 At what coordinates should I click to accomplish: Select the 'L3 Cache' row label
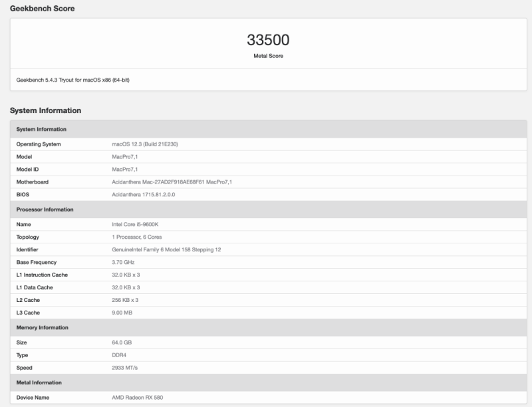coord(28,313)
